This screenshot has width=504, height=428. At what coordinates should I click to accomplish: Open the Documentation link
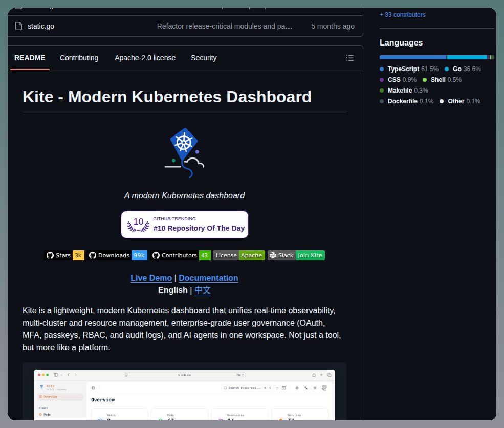[x=208, y=278]
